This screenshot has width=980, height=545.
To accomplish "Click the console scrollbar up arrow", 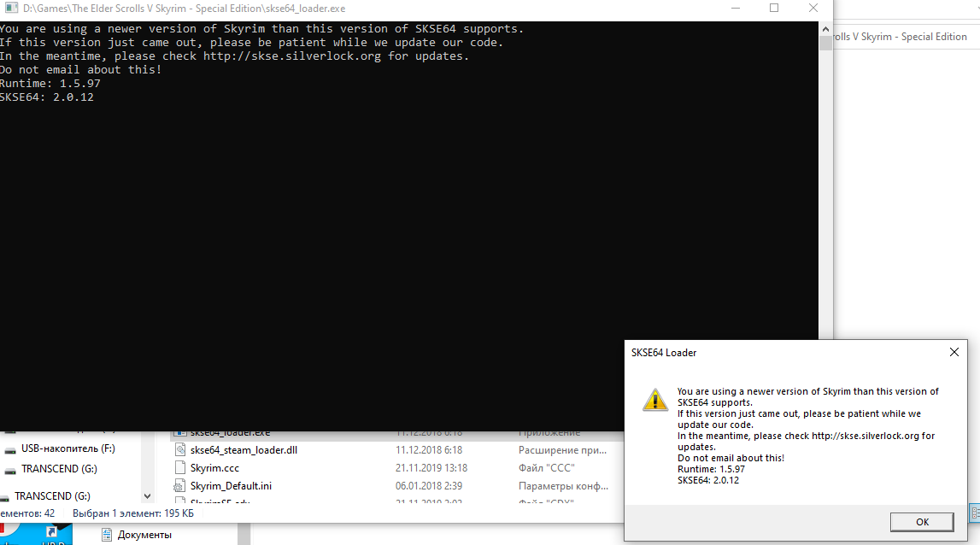I will point(825,27).
